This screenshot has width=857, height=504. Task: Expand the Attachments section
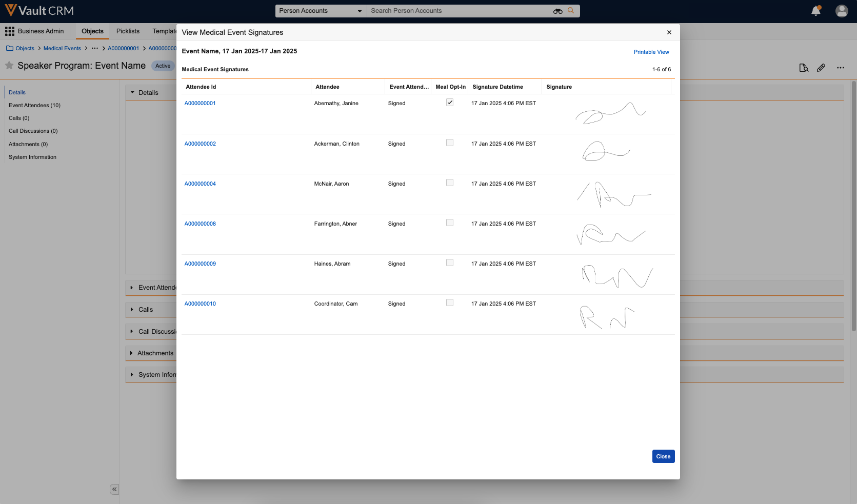click(155, 353)
